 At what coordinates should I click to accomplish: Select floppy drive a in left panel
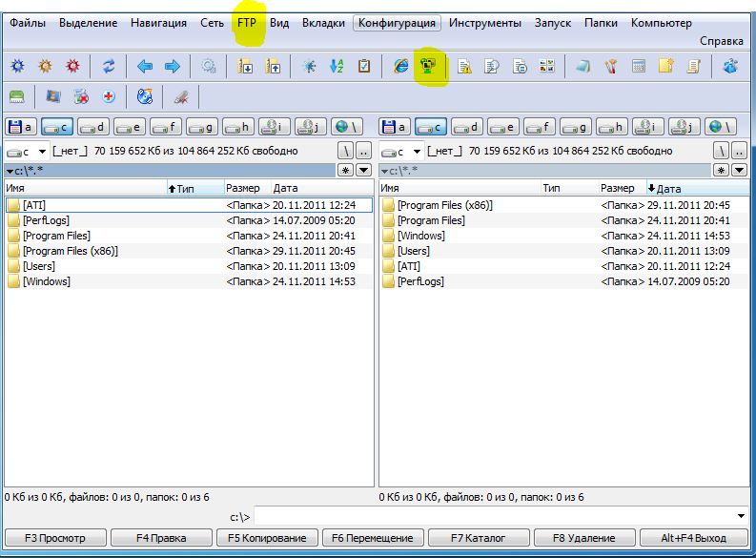[x=20, y=127]
